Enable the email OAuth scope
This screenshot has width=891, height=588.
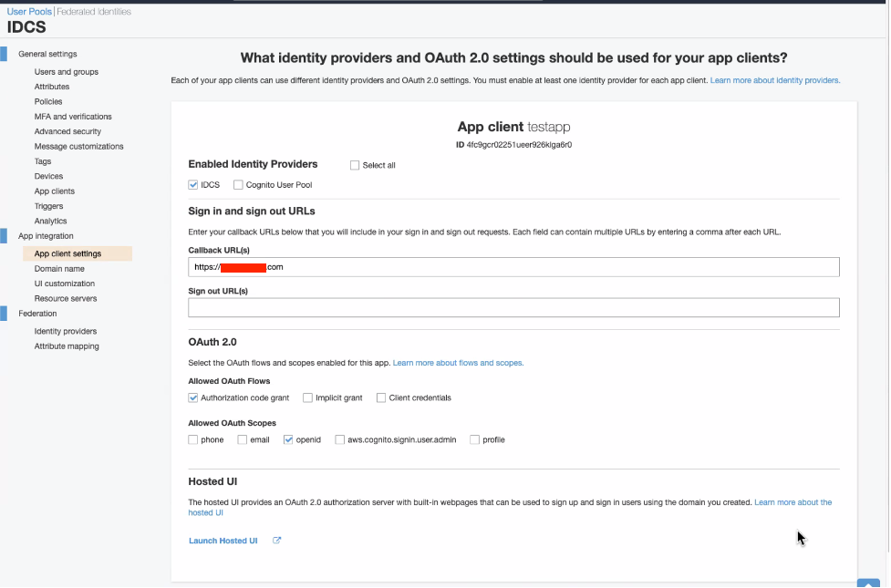tap(243, 439)
